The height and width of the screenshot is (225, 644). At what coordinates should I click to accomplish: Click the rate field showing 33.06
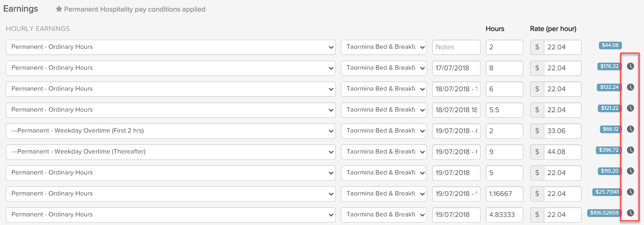563,131
